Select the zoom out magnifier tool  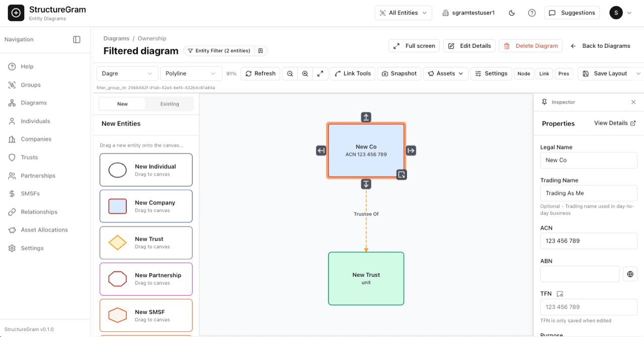(290, 73)
